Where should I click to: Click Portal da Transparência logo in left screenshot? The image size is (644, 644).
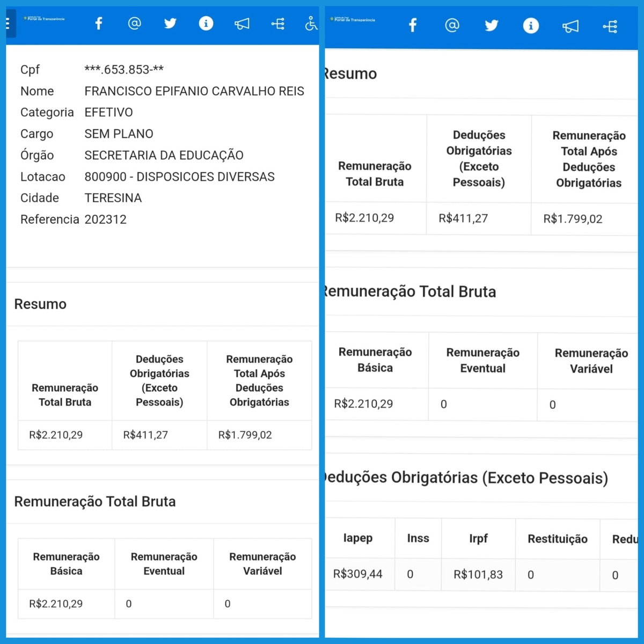pyautogui.click(x=44, y=19)
